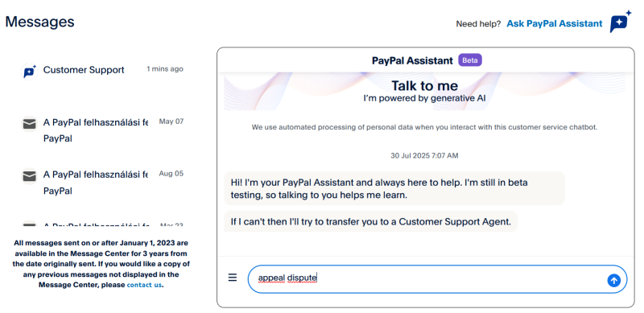Open the May 07 PayPal felhasználási message
644x313 pixels.
pyautogui.click(x=102, y=130)
